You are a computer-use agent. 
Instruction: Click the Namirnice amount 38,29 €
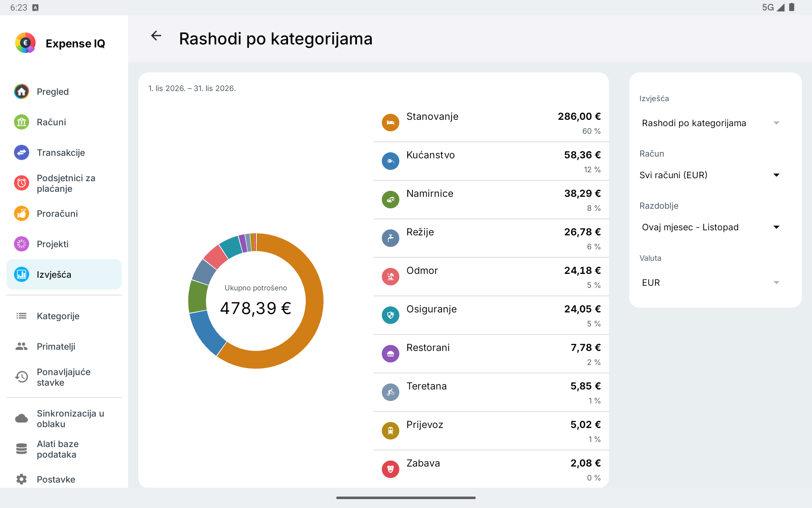(582, 193)
